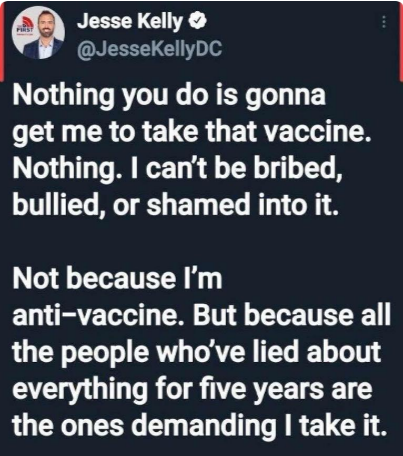Open the Jesse Kelly display name link

tap(130, 22)
